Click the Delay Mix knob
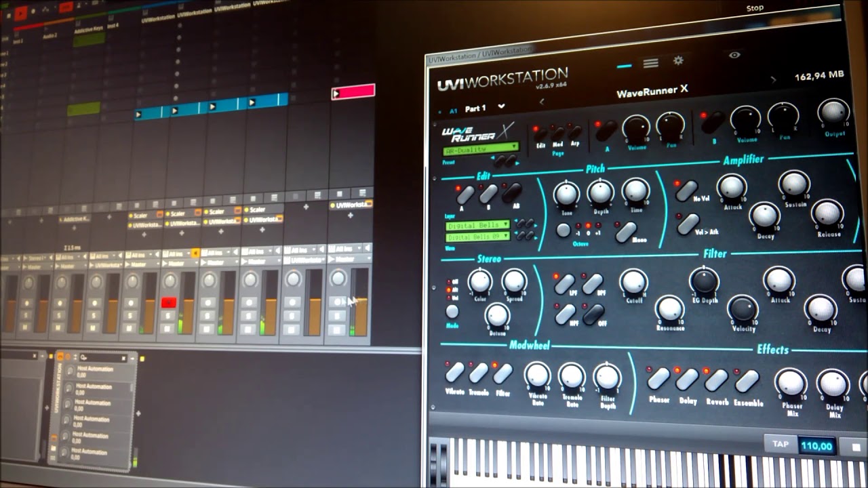868x488 pixels. [833, 385]
